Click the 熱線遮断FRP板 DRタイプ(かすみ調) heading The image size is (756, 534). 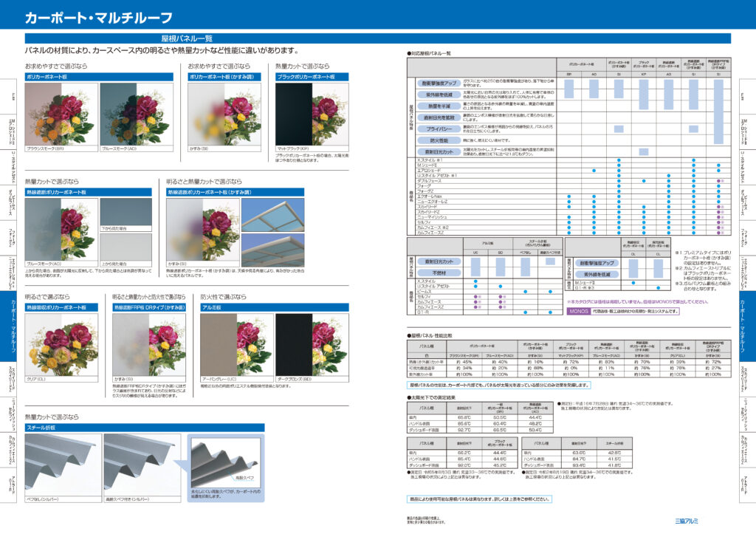pos(149,307)
